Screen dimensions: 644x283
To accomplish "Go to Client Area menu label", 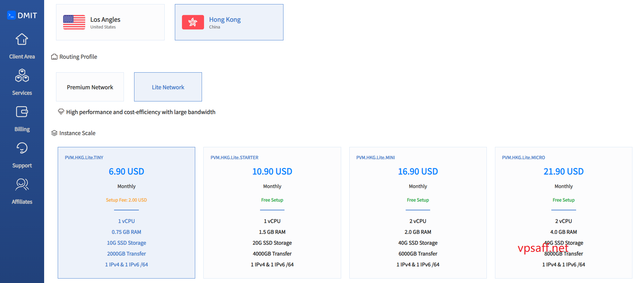I will click(22, 57).
